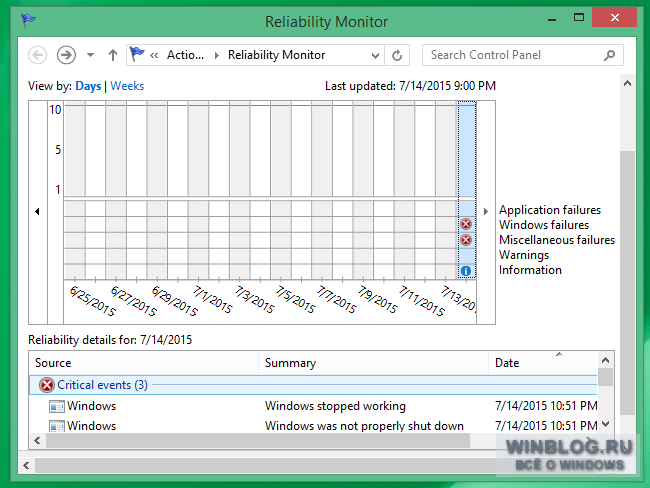Viewport: 650px width, 488px height.
Task: Sort the list by Summary column
Action: point(374,363)
